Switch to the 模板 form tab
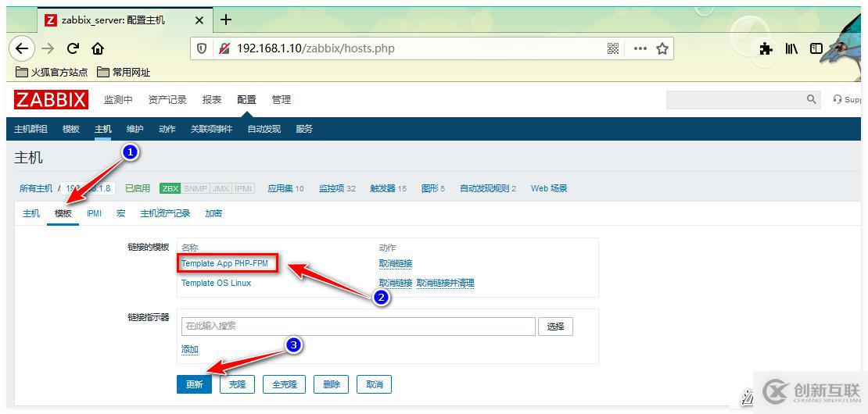 (63, 213)
